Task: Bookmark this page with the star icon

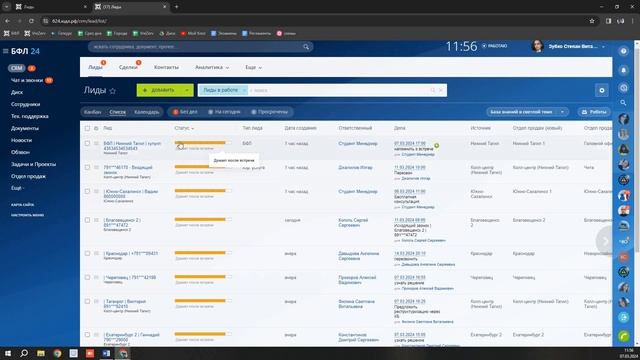Action: pos(592,21)
